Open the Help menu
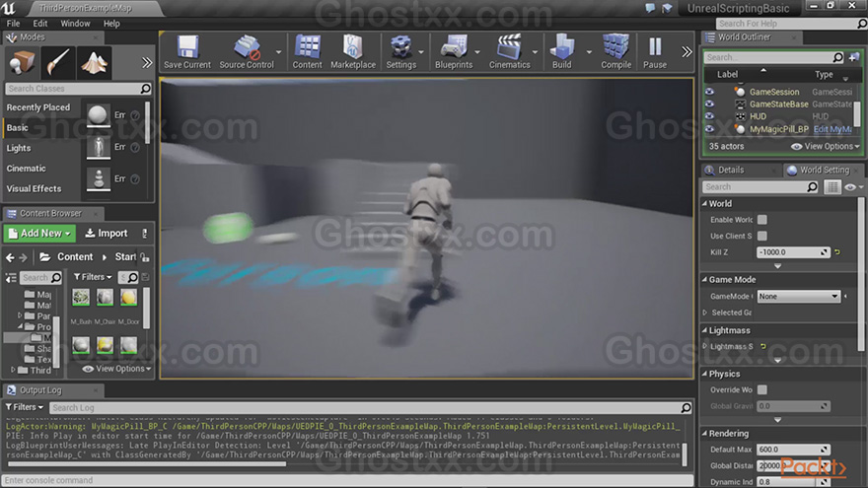868x488 pixels. (x=111, y=24)
